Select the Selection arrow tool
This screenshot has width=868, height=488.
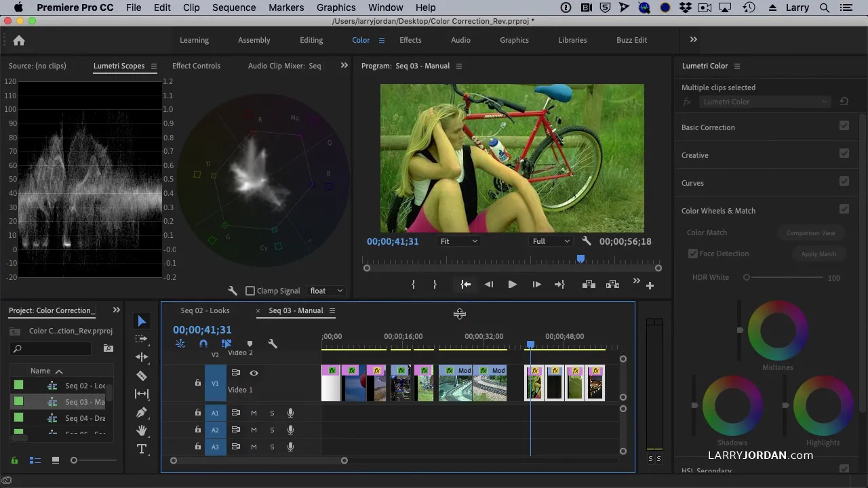(x=142, y=321)
